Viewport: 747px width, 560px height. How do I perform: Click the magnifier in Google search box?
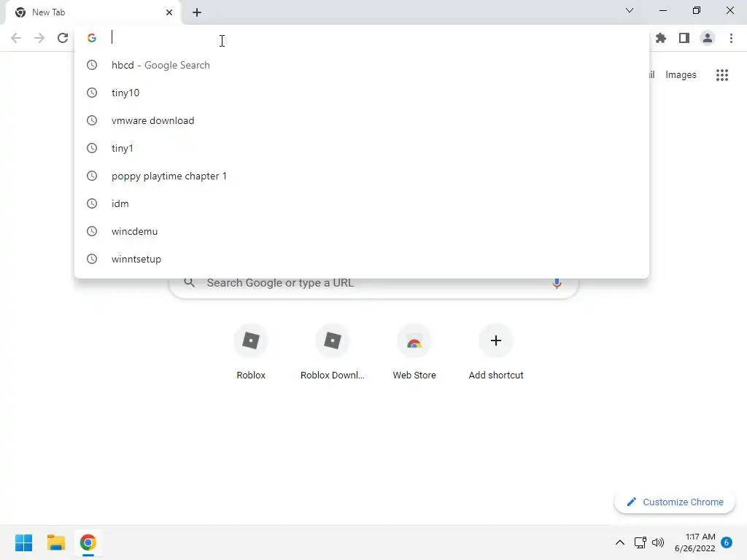[189, 283]
